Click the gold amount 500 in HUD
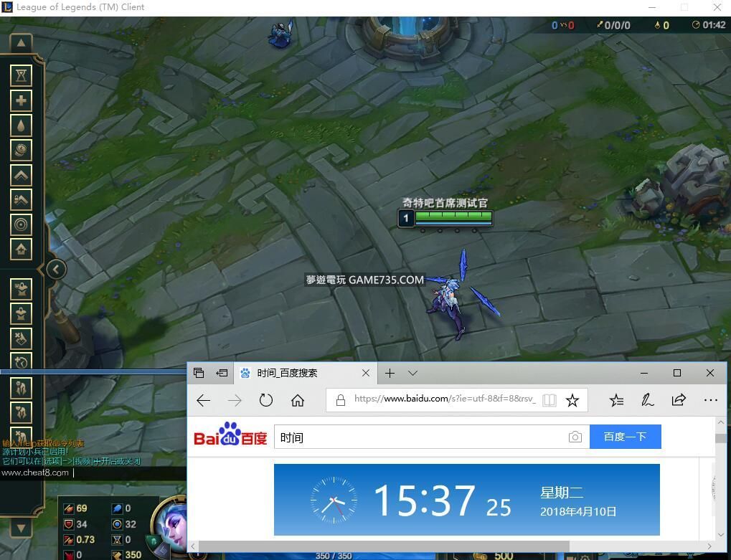Screen dimensions: 731x560 (504, 556)
